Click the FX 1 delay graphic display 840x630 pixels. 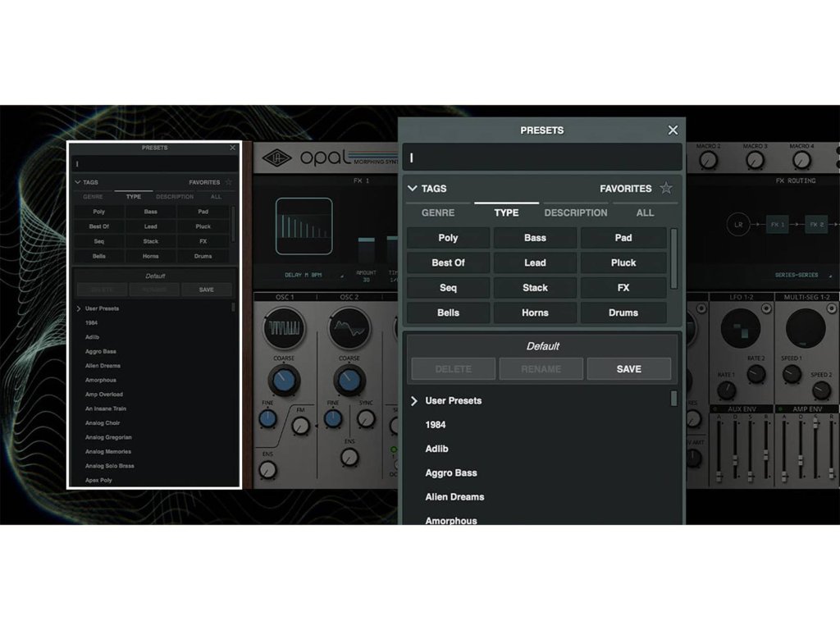point(304,226)
